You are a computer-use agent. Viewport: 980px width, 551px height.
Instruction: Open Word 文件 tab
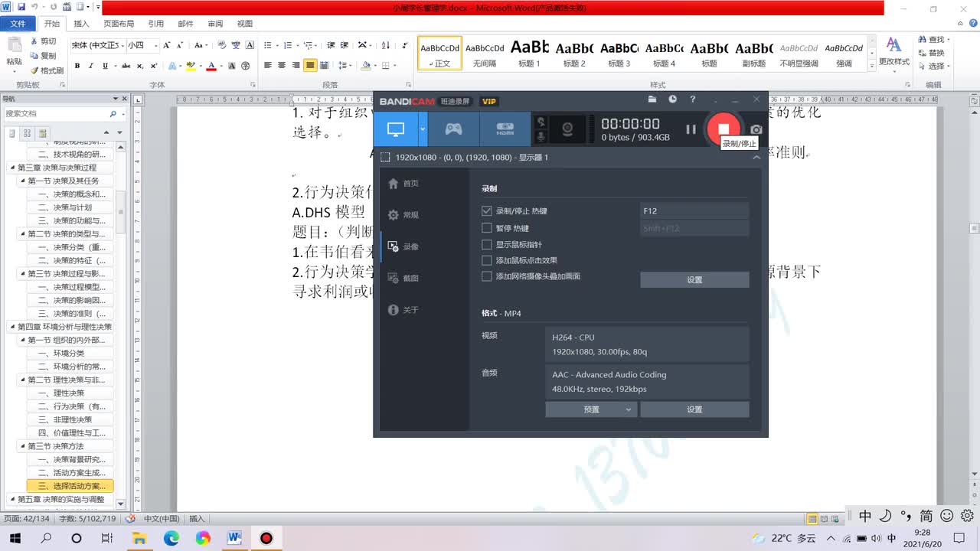[x=18, y=24]
